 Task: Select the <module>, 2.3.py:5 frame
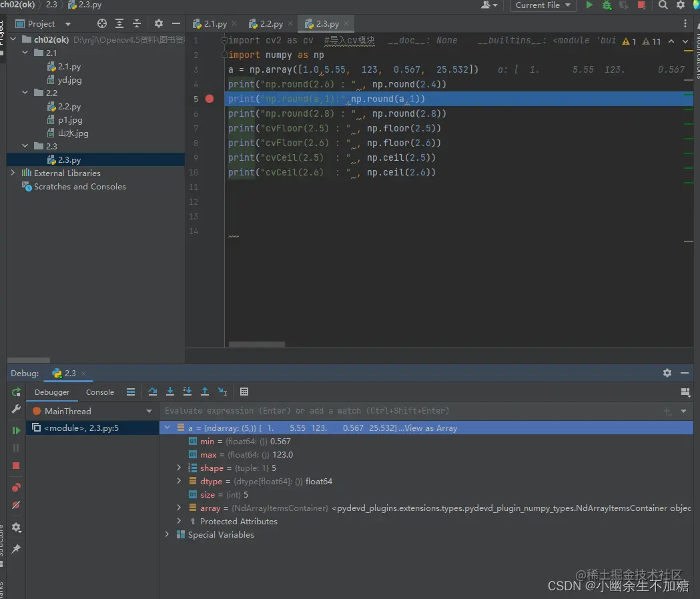[93, 428]
